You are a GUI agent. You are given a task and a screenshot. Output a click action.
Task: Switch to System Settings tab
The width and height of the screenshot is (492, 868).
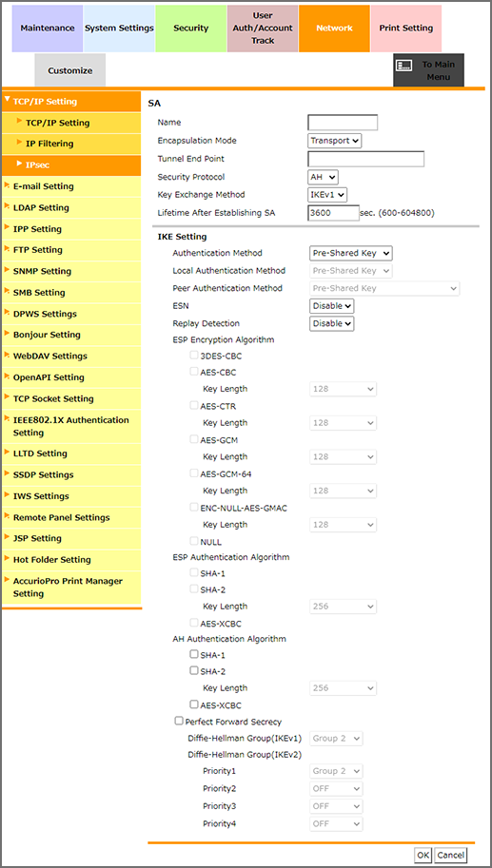119,29
